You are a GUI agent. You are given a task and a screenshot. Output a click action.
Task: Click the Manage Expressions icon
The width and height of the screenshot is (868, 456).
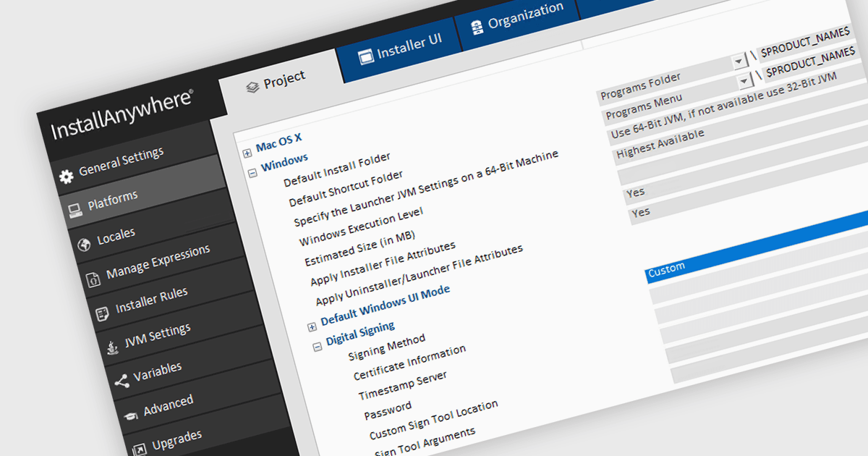[x=93, y=279]
